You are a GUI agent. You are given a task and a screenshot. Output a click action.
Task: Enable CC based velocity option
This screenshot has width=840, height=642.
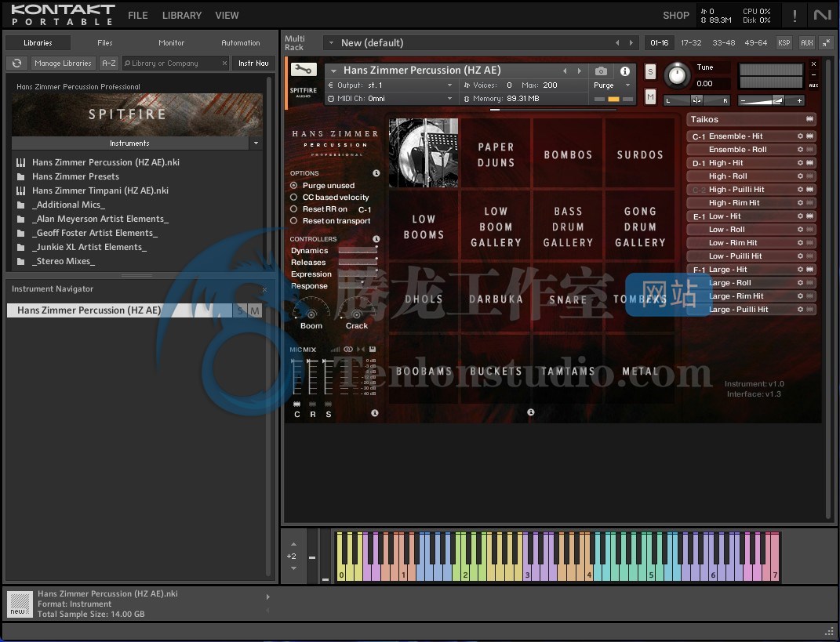[293, 197]
